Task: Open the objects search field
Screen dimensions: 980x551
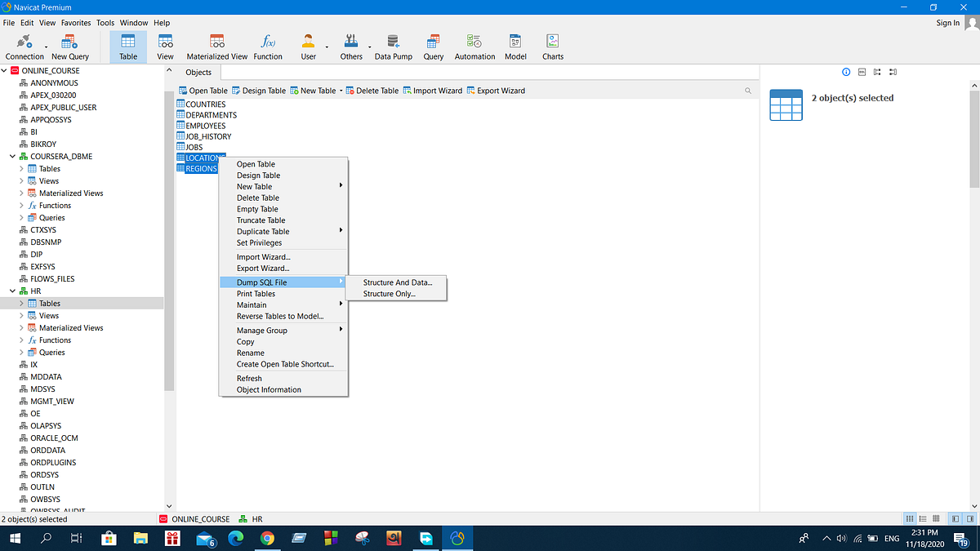Action: (748, 91)
